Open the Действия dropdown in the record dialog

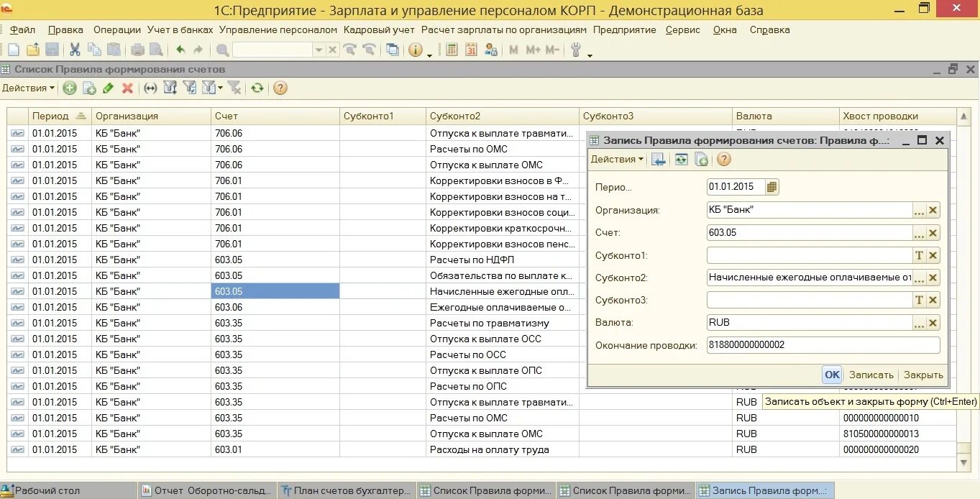click(x=617, y=159)
